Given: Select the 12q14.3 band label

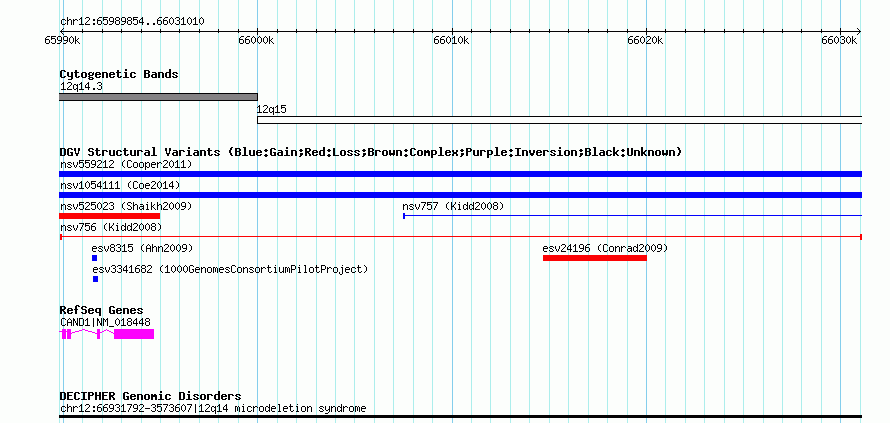Looking at the screenshot, I should click(x=81, y=87).
